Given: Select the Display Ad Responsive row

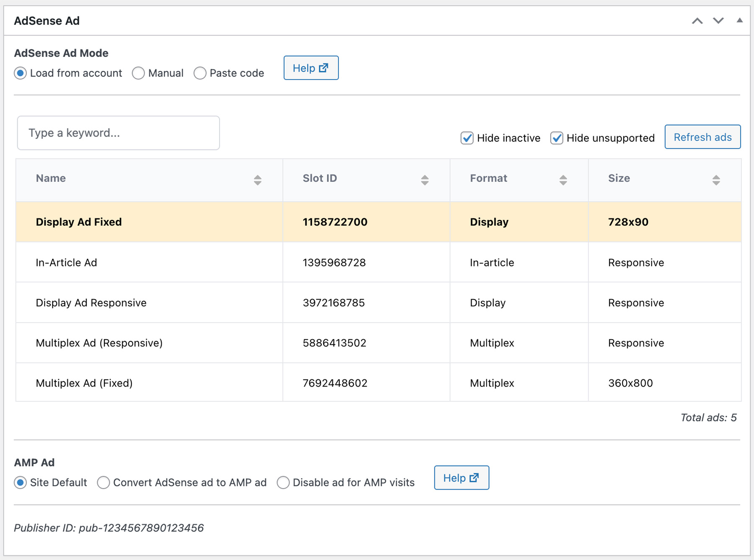Looking at the screenshot, I should pos(379,302).
